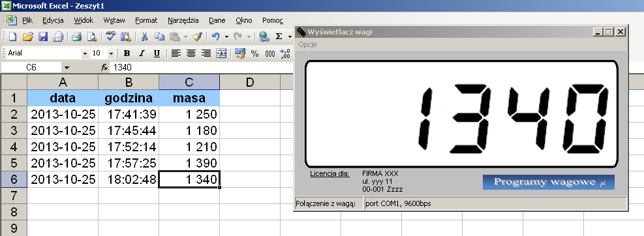Select column B header
The height and width of the screenshot is (236, 644).
click(x=129, y=83)
